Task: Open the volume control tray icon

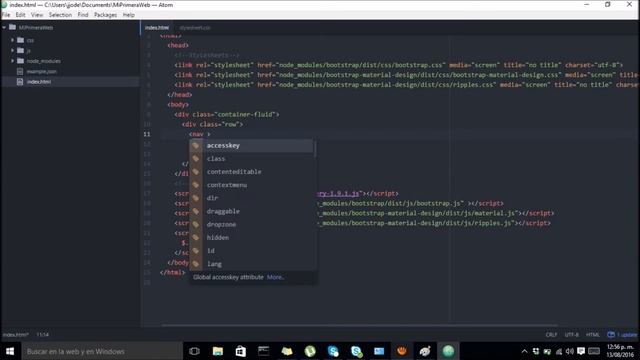Action: pos(570,351)
